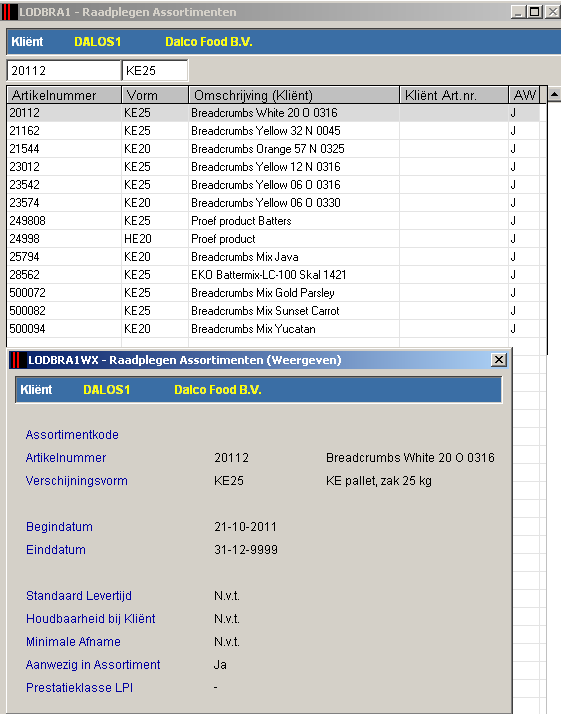
Task: Sort by the Artikelnummer column header
Action: pyautogui.click(x=64, y=95)
